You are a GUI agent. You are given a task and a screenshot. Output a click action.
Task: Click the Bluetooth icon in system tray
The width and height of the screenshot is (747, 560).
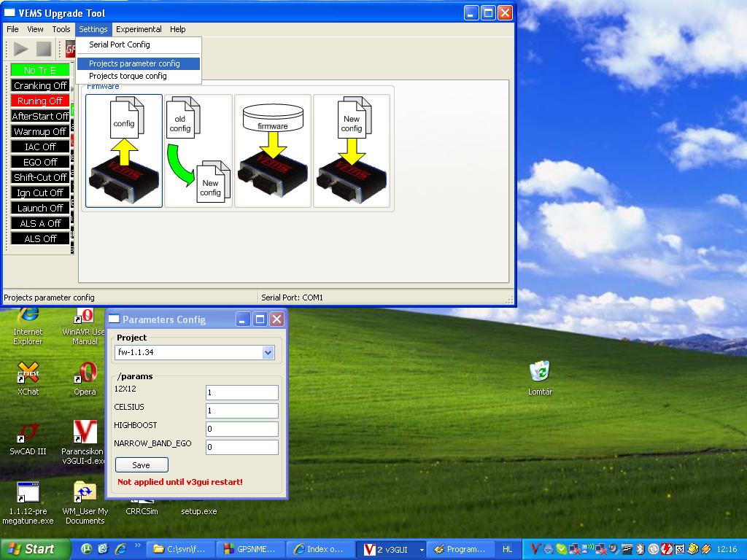point(640,550)
